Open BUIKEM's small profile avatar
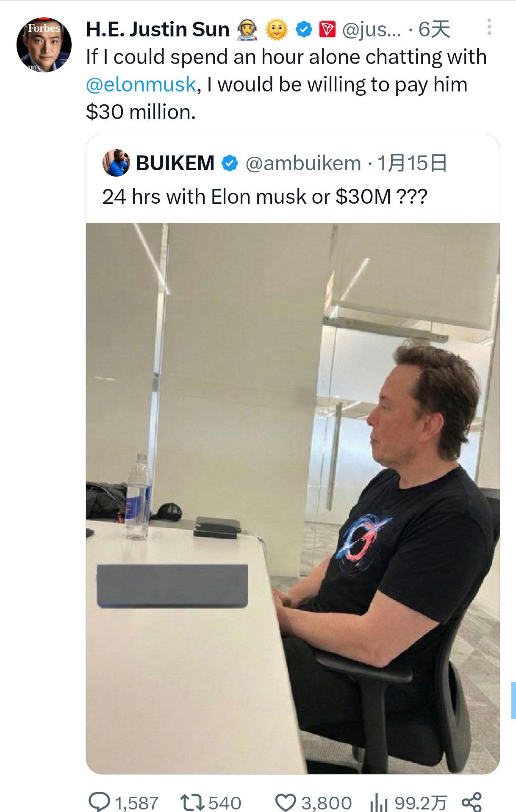 point(116,163)
